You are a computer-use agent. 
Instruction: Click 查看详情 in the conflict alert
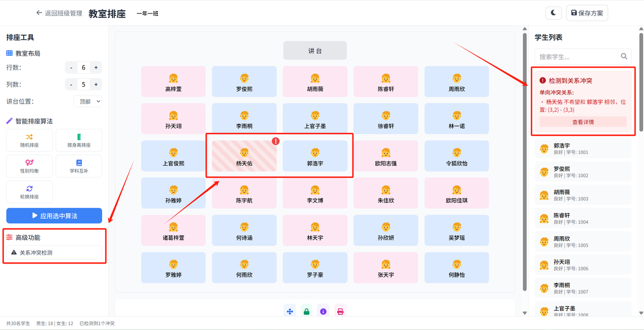point(583,122)
